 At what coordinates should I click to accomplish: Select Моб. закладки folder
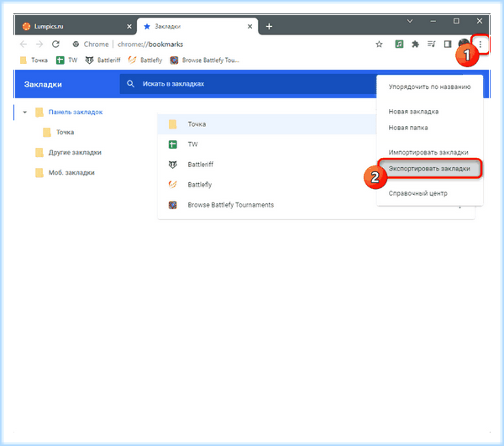point(65,172)
